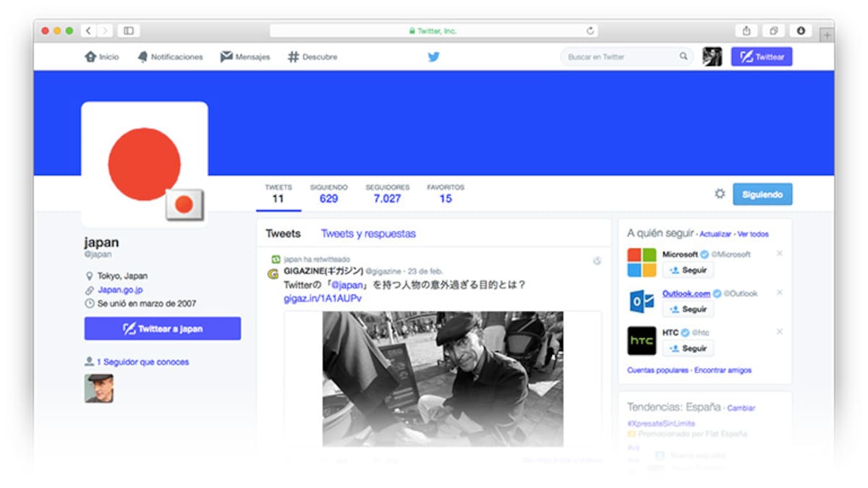
Task: Open the black-and-white tweet photo
Action: (x=443, y=379)
